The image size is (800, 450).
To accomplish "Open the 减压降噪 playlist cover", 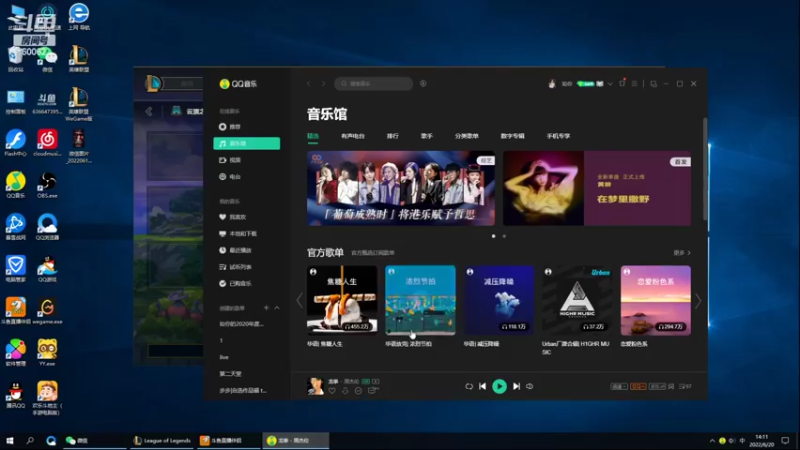I will pyautogui.click(x=498, y=300).
